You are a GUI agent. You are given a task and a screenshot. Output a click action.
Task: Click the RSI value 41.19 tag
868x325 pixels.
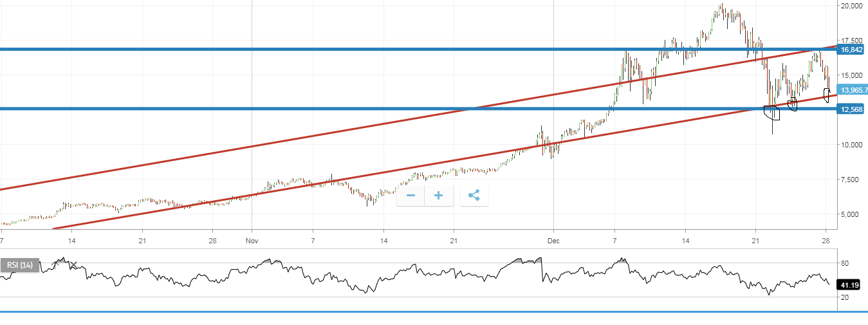point(849,284)
